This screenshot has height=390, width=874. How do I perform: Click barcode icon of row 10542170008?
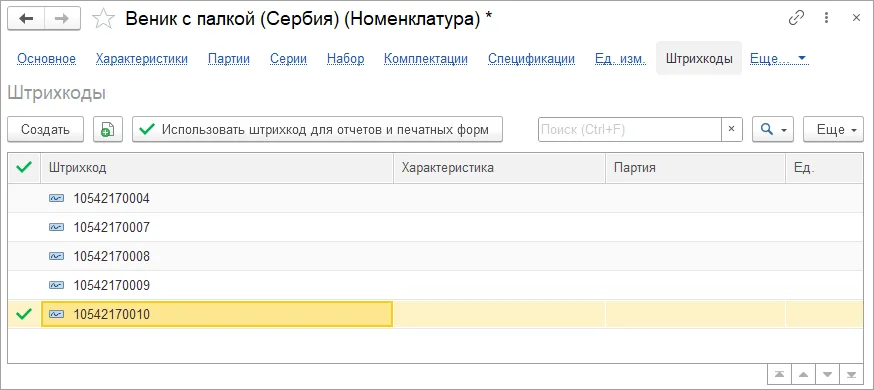[56, 256]
